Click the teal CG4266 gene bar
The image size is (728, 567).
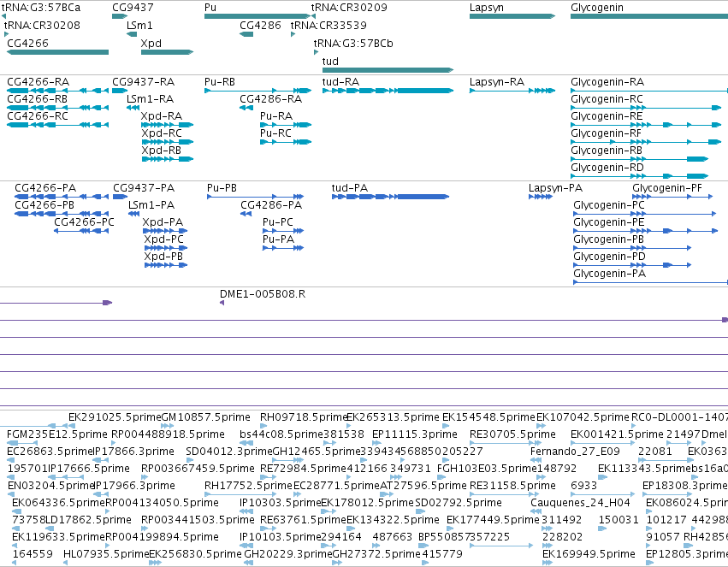coord(57,52)
